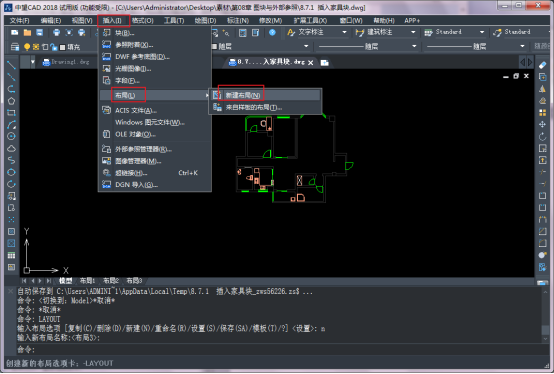This screenshot has height=374, width=554.
Task: Click the Move tool icon
Action: (x=542, y=124)
